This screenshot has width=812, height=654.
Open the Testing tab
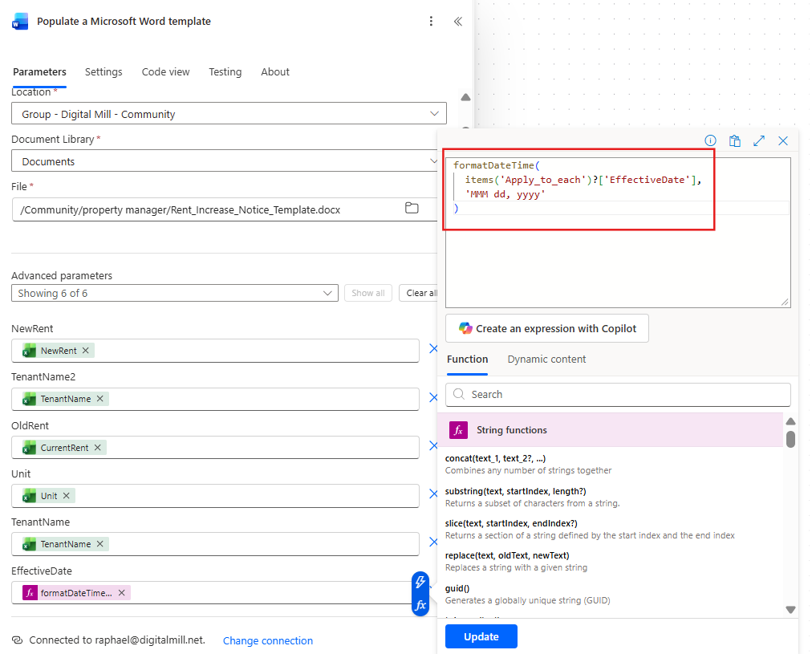click(x=225, y=72)
